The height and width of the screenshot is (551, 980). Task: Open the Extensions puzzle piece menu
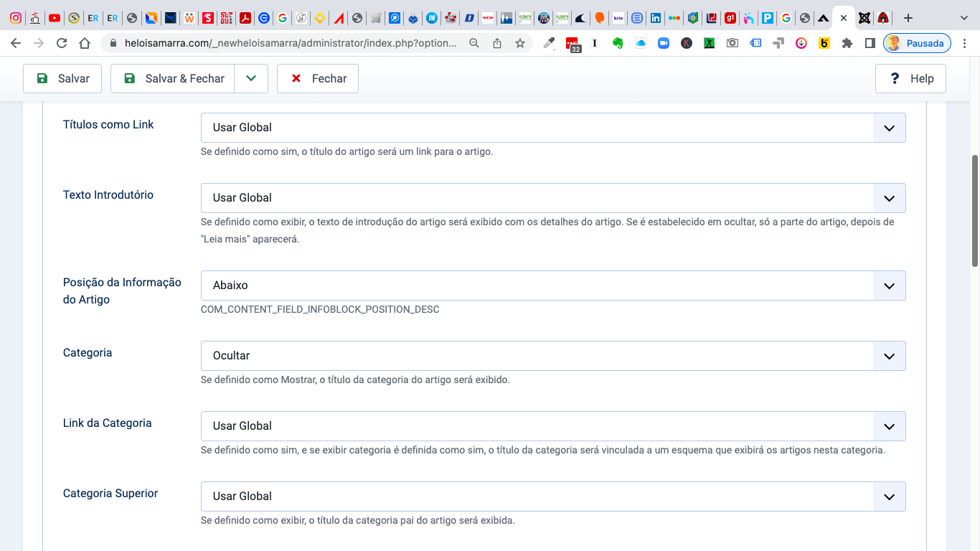pos(847,43)
